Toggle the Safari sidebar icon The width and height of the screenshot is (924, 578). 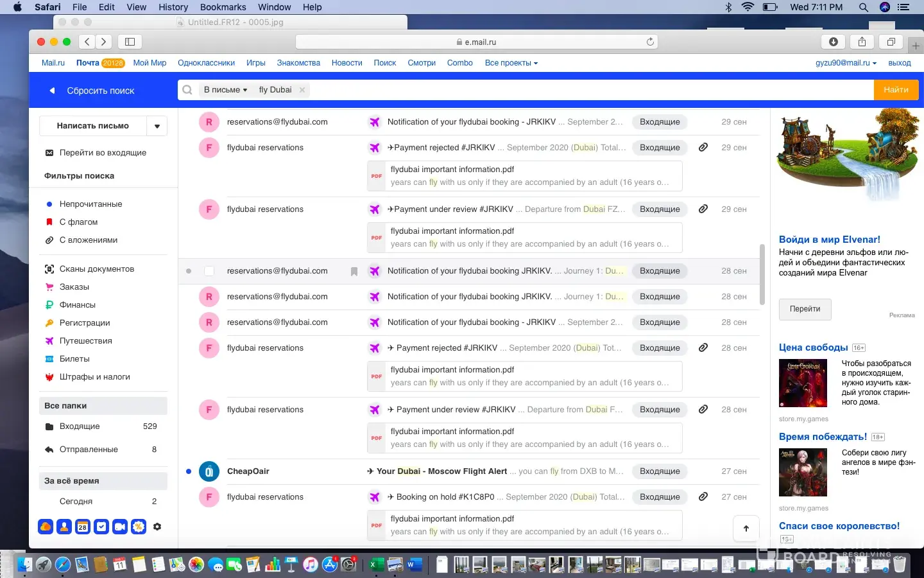pyautogui.click(x=130, y=42)
